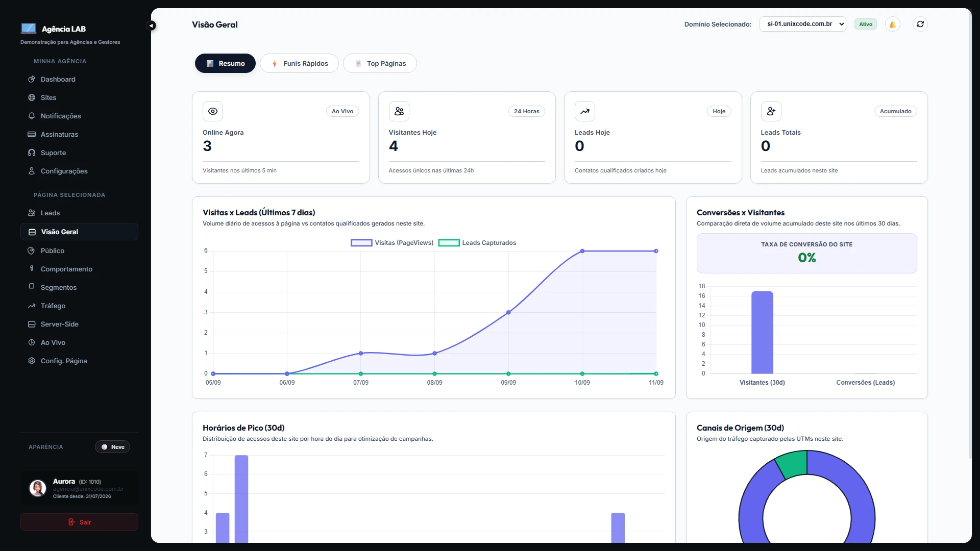Open Ao Vivo clock icon
The image size is (980, 551).
coord(32,342)
